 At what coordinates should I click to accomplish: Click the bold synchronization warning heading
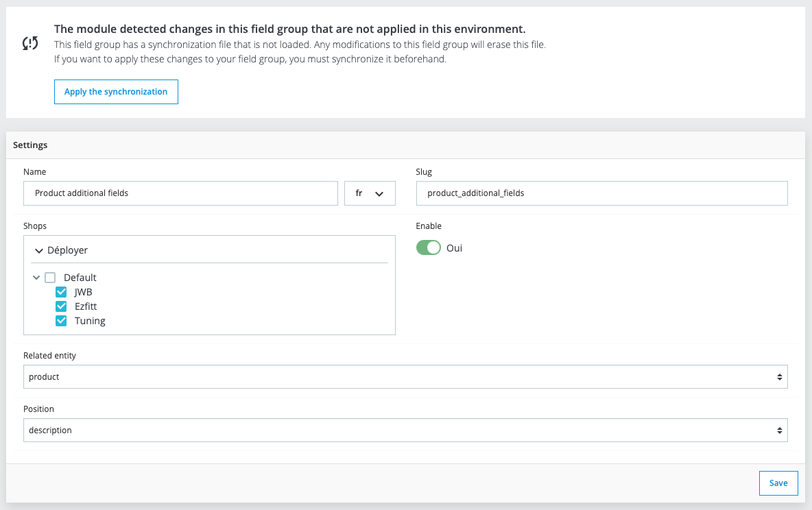click(289, 29)
